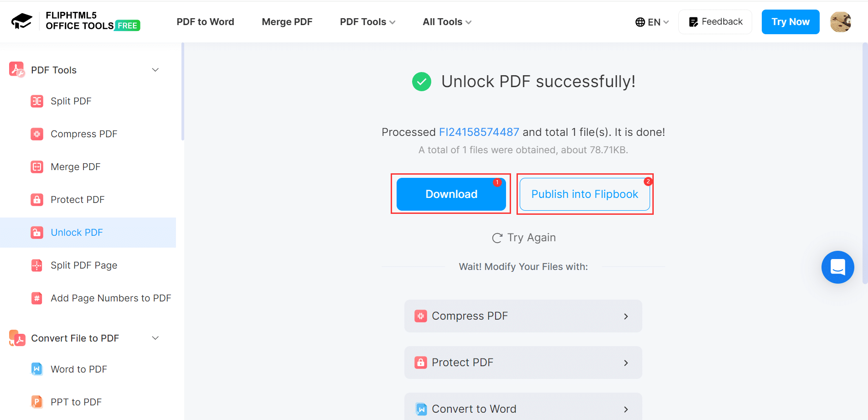Viewport: 868px width, 420px height.
Task: Click the main page vertical scrollbar
Action: (865, 163)
